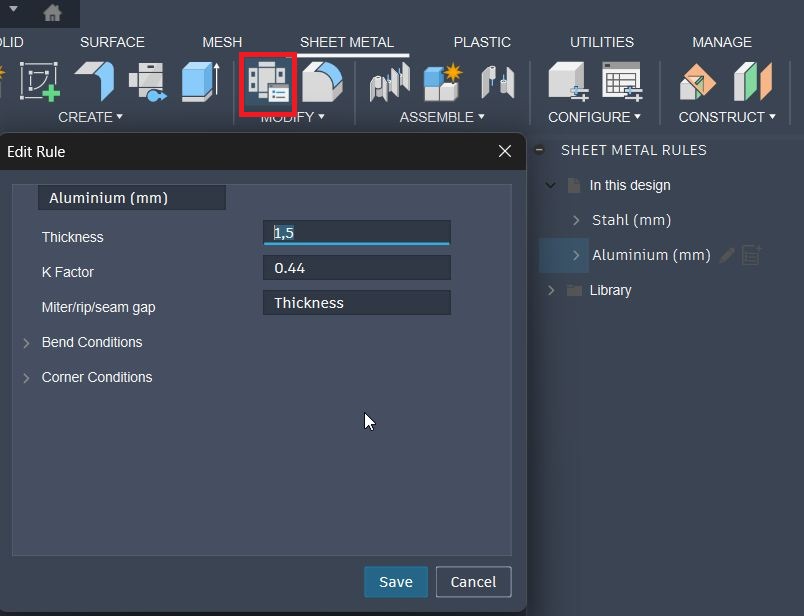Select the Midplane tool
Viewport: 804px width, 616px height.
click(752, 82)
